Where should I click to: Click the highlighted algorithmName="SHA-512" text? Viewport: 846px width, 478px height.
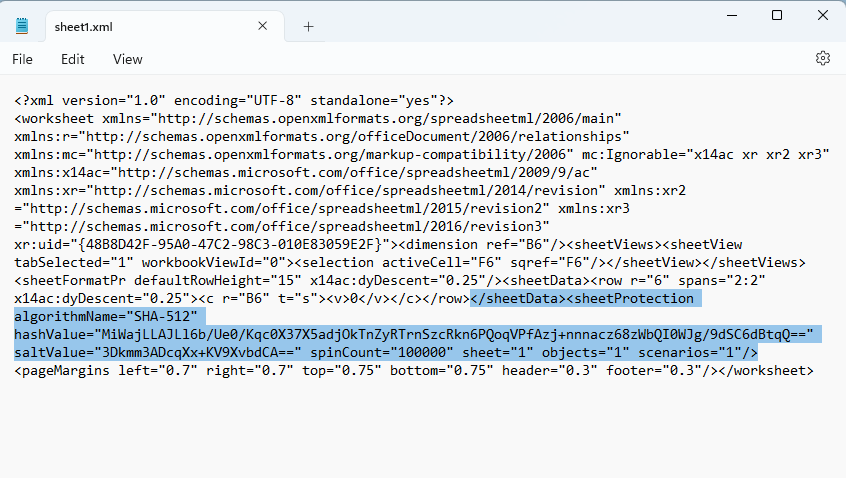point(106,316)
